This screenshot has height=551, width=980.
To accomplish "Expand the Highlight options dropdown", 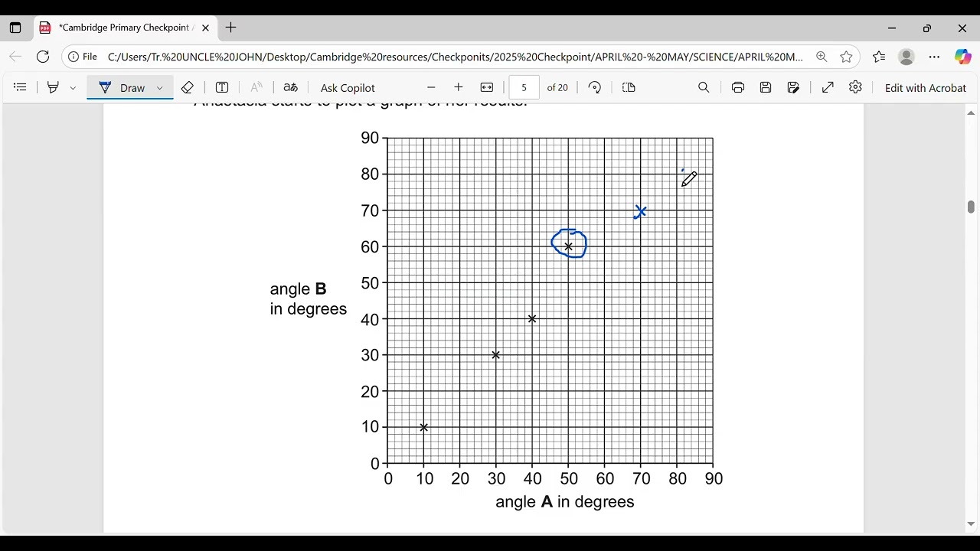I will [73, 88].
